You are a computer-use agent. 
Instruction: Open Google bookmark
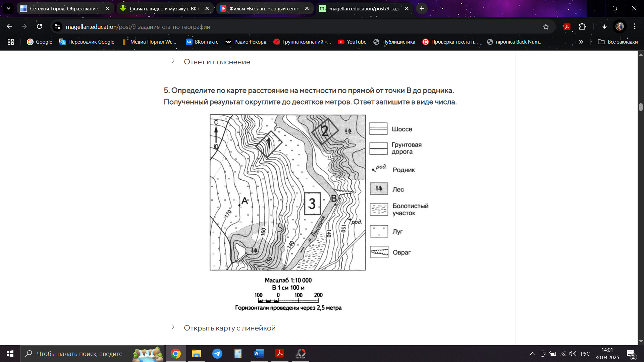(x=40, y=42)
